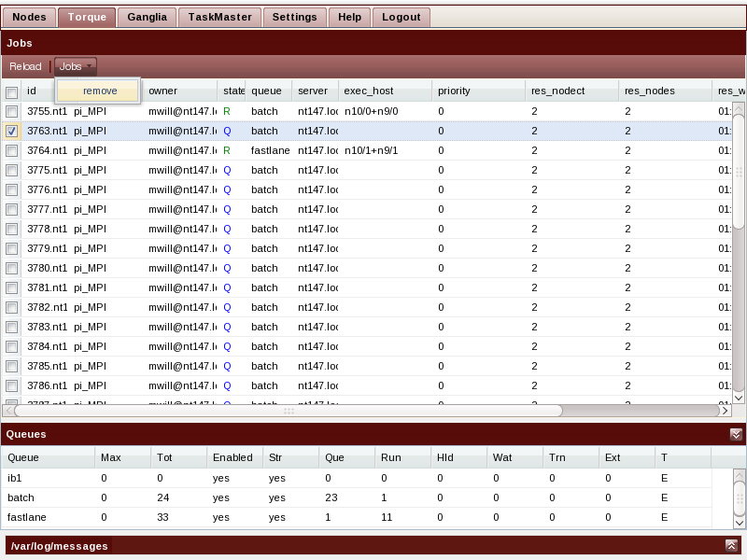Image resolution: width=747 pixels, height=560 pixels.
Task: Click the Logout tab
Action: pos(402,17)
